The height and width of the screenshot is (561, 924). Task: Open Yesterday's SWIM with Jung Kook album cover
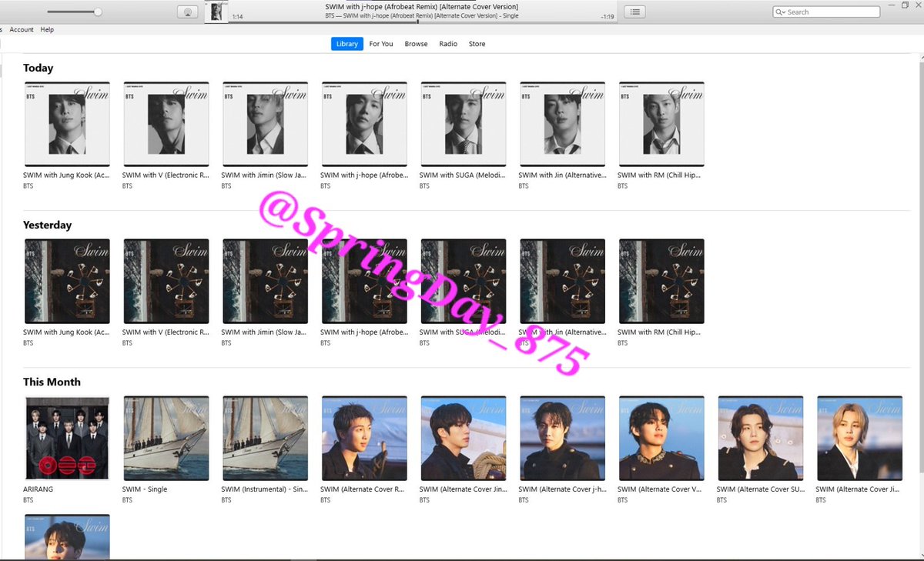pyautogui.click(x=67, y=281)
